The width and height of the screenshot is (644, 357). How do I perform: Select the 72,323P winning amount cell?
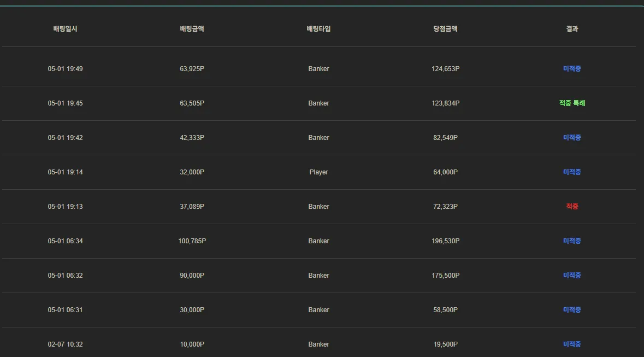coord(446,207)
